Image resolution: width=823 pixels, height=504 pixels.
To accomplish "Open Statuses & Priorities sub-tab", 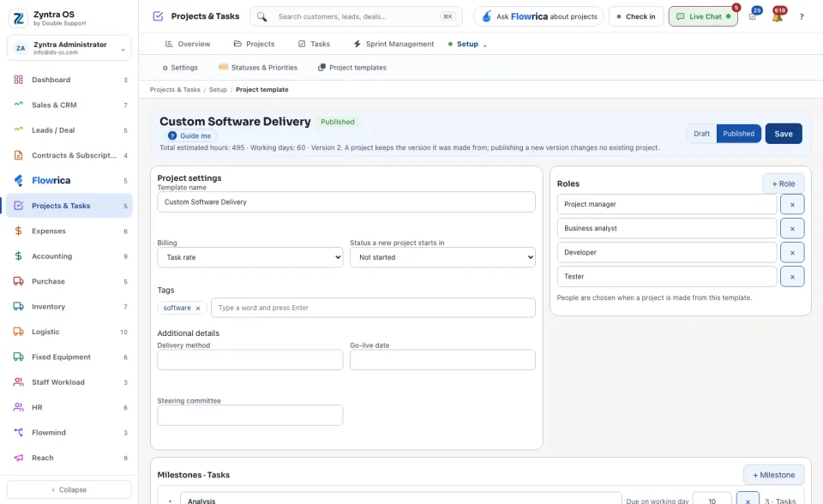I will tap(258, 68).
